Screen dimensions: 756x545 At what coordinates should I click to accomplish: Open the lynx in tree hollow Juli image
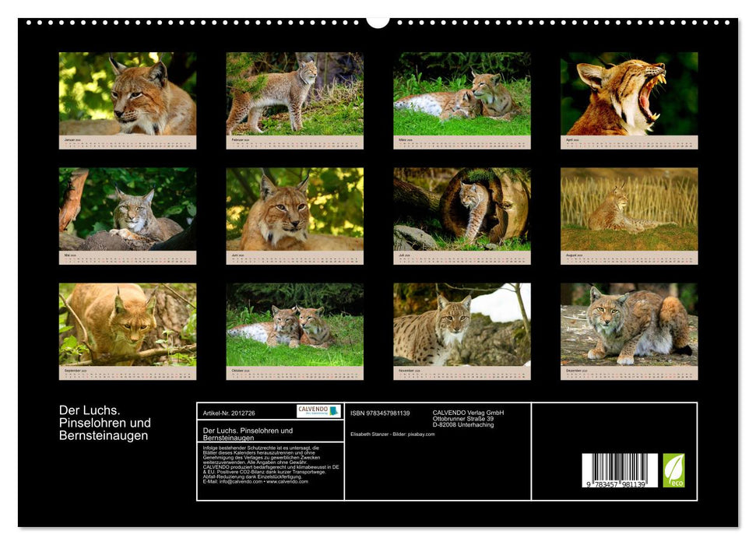[463, 210]
